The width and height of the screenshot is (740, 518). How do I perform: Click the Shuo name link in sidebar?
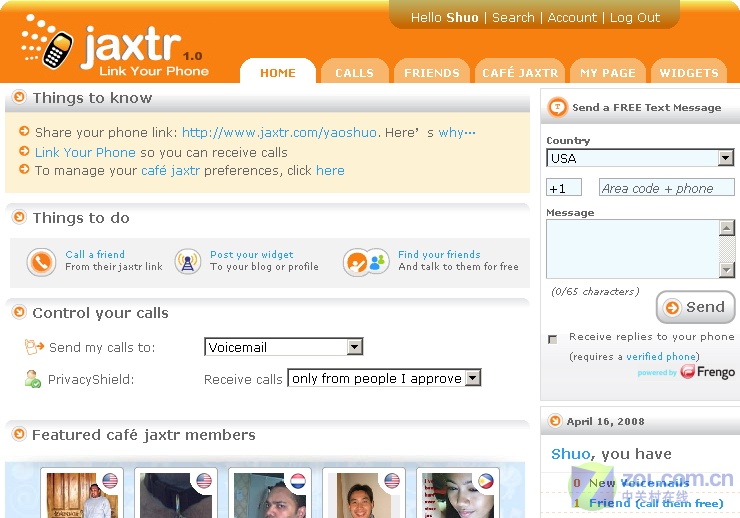click(571, 453)
